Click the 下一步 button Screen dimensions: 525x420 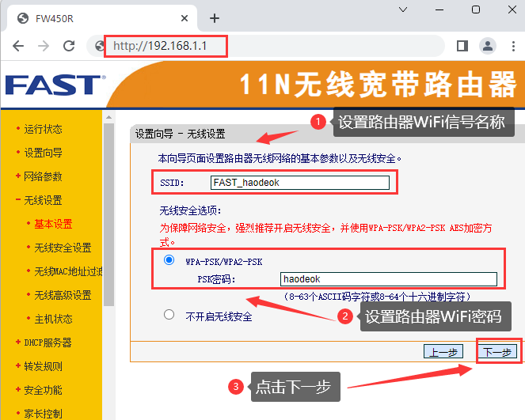tap(497, 352)
